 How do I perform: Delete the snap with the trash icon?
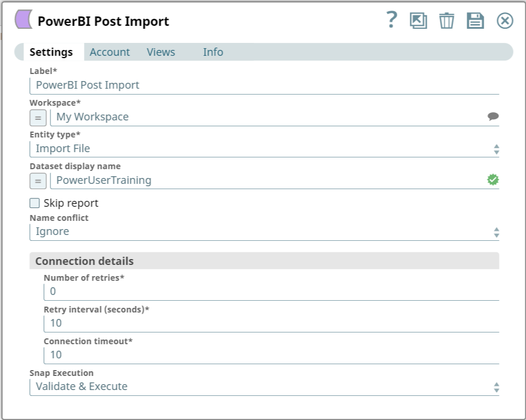447,21
